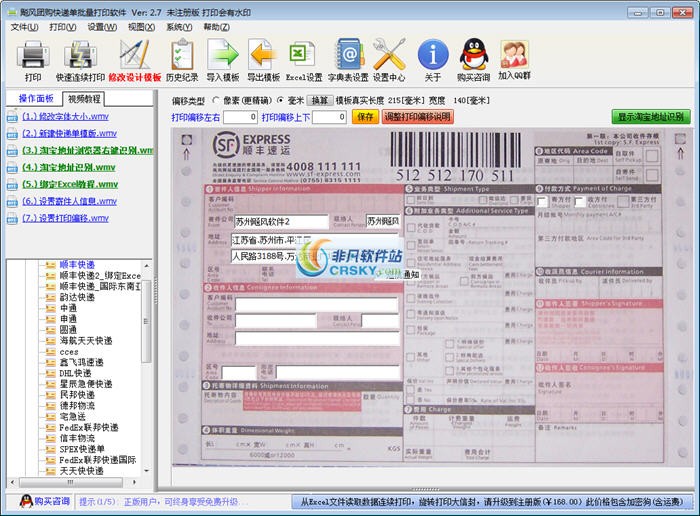Select 申通 template

[68, 319]
